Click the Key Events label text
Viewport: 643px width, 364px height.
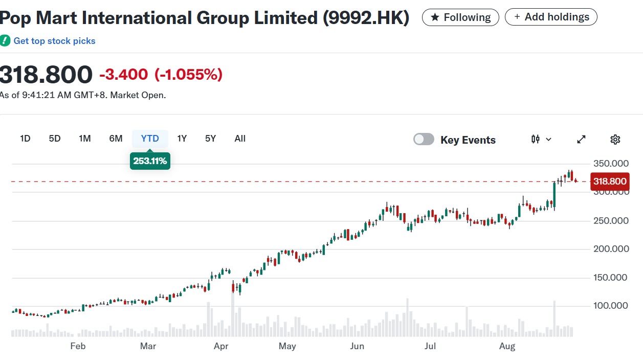pyautogui.click(x=468, y=140)
